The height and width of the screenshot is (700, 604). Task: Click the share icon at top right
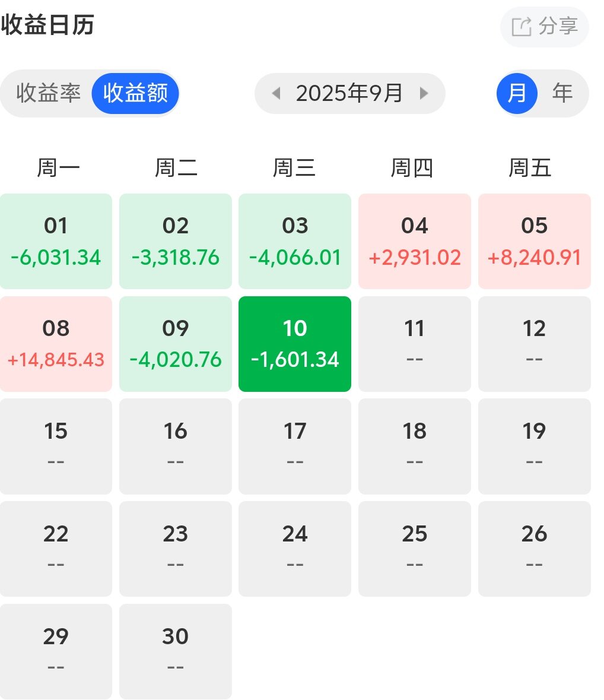click(521, 27)
